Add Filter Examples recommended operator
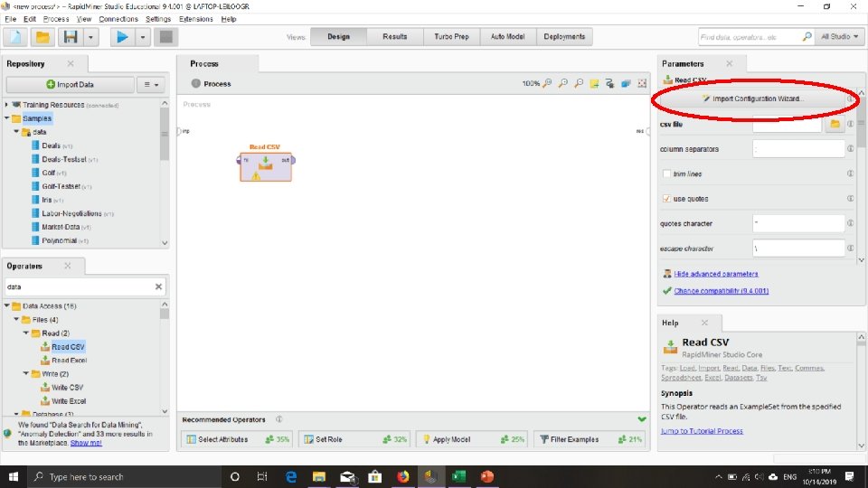 point(590,439)
